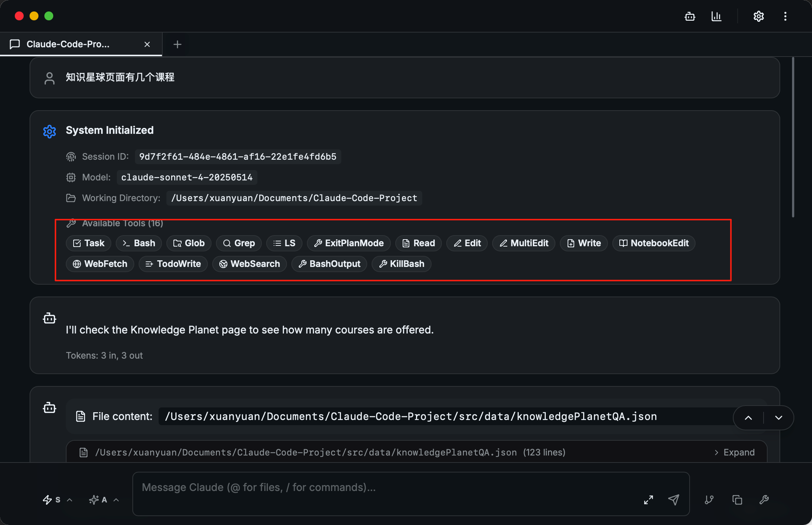Expand the knowledgePlanetQA.json file content

tap(734, 453)
